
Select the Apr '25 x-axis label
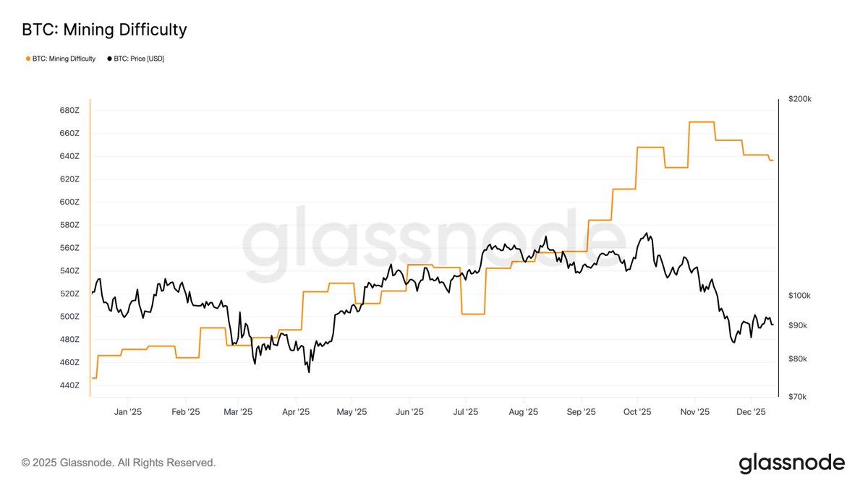[295, 412]
